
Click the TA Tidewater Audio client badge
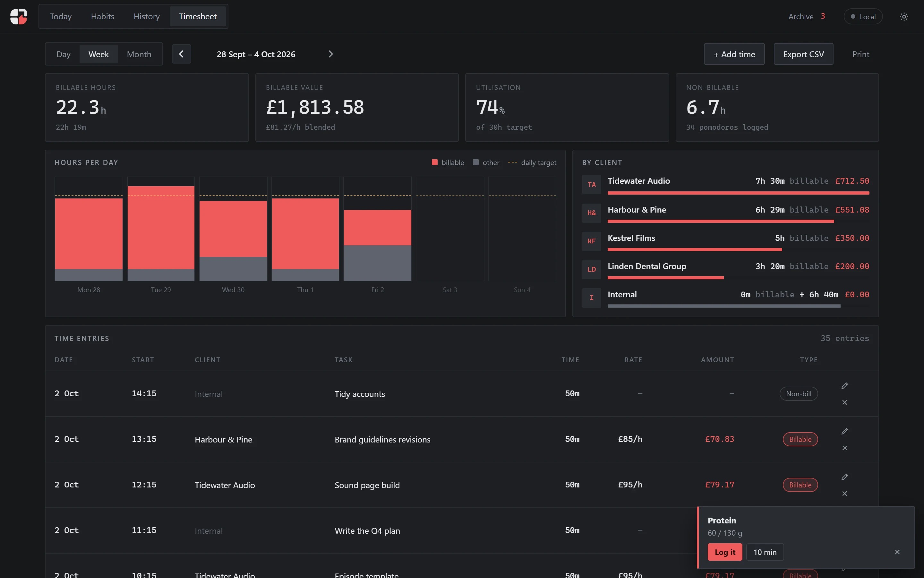(591, 184)
